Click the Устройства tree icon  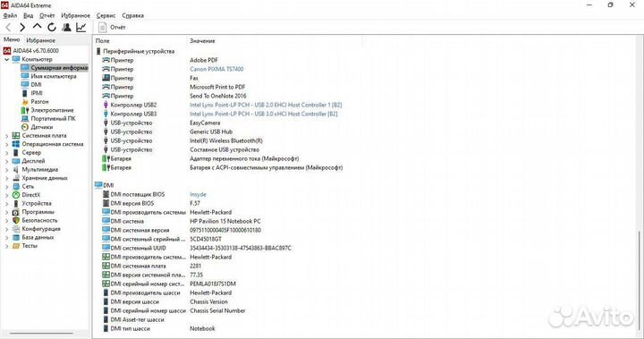[16, 203]
